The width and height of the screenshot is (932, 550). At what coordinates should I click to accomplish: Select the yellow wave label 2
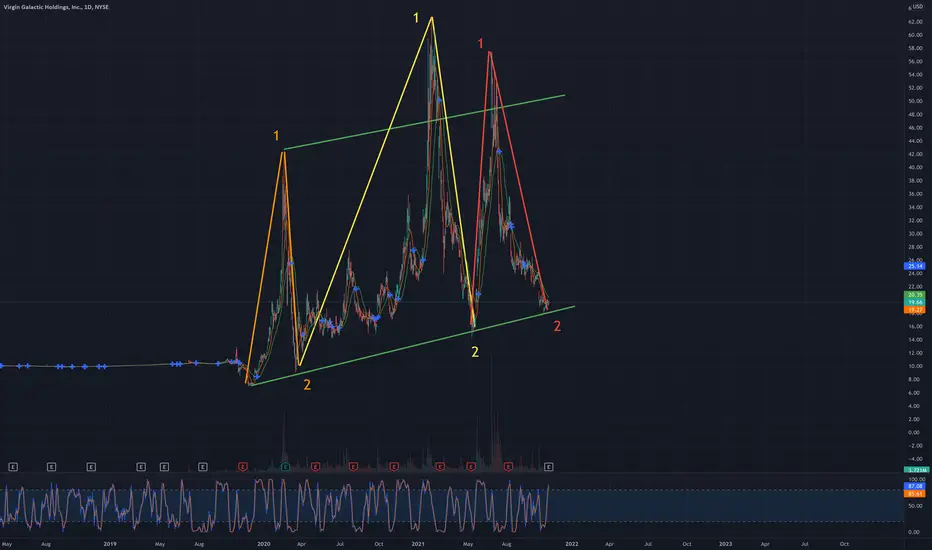pos(475,352)
